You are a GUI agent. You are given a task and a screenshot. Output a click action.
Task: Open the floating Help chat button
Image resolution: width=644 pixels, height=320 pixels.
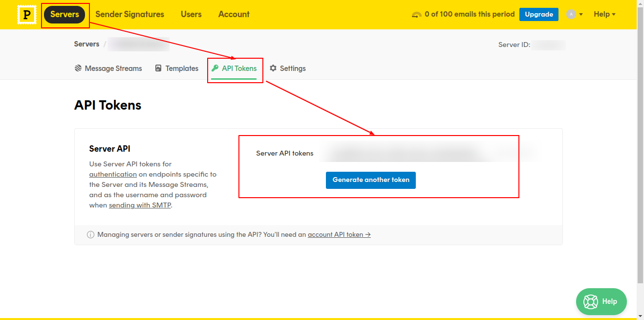pos(601,301)
